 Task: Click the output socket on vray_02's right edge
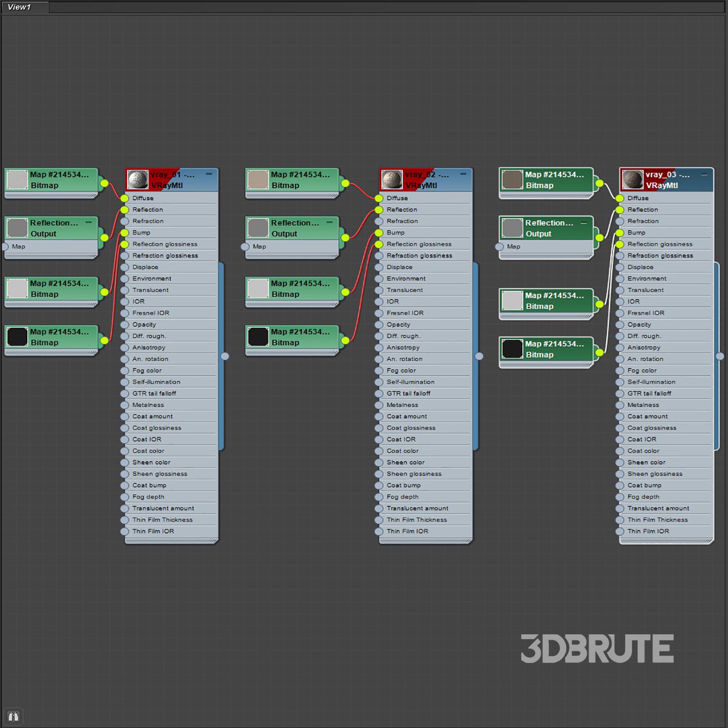point(479,356)
